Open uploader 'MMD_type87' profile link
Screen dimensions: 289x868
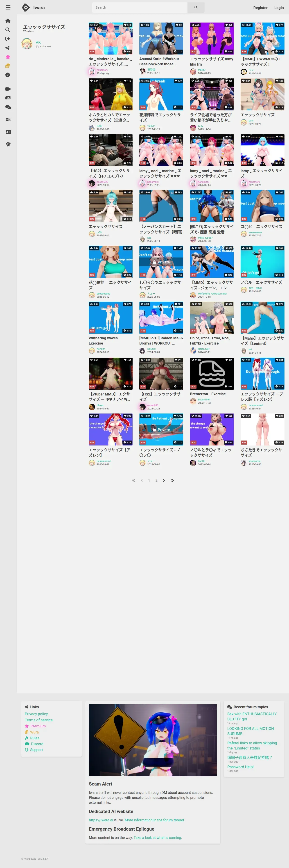(x=205, y=238)
